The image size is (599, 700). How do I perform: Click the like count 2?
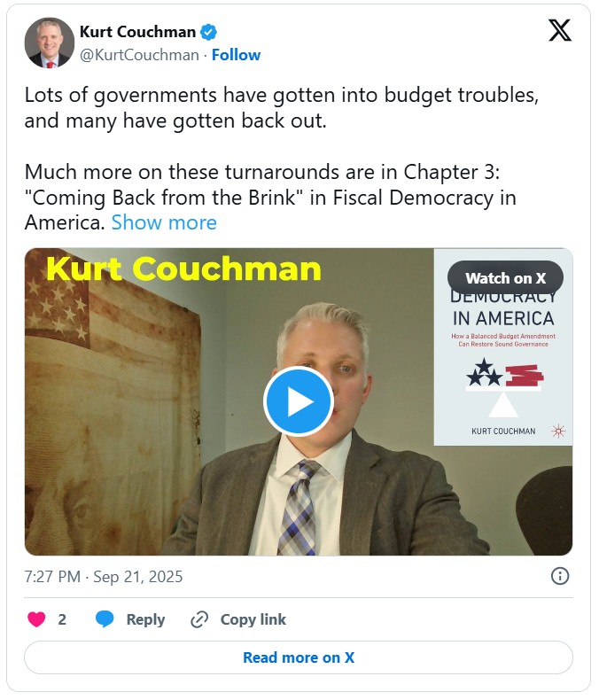[62, 619]
